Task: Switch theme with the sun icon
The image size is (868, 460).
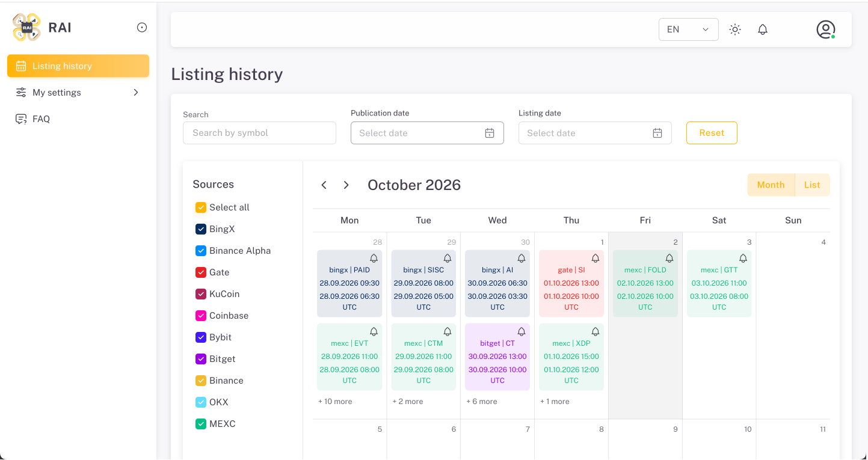Action: (735, 29)
